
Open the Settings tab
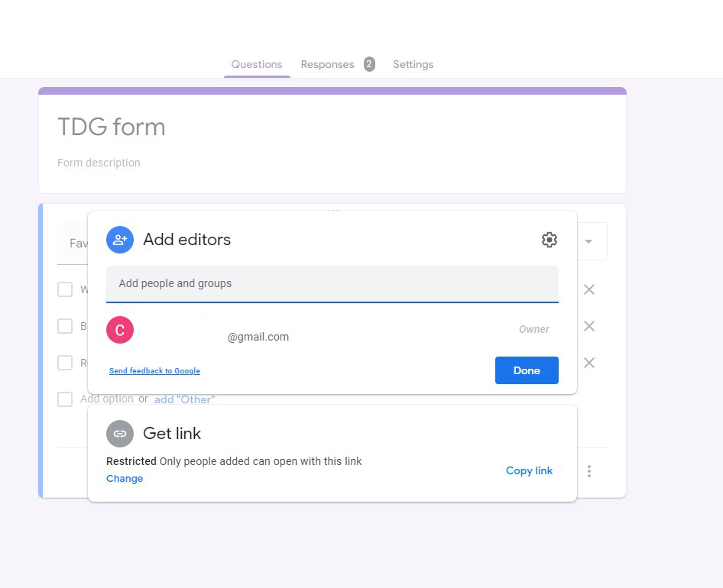413,64
